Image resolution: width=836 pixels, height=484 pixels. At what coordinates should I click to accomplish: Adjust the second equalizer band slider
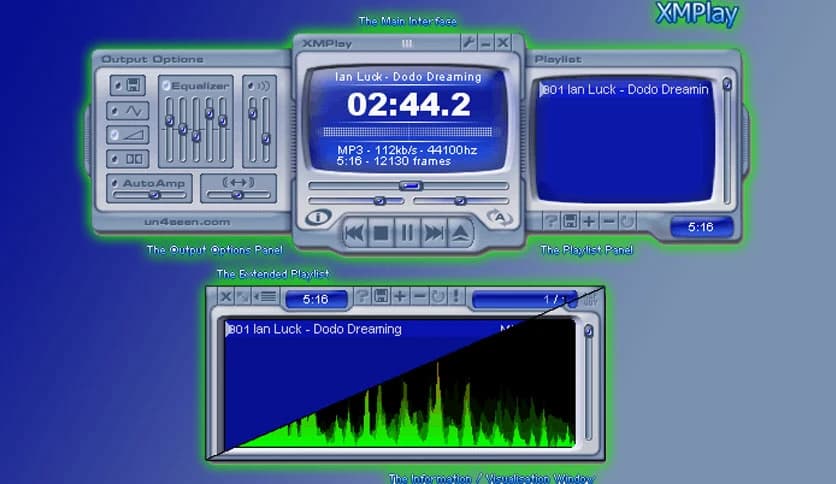point(183,130)
